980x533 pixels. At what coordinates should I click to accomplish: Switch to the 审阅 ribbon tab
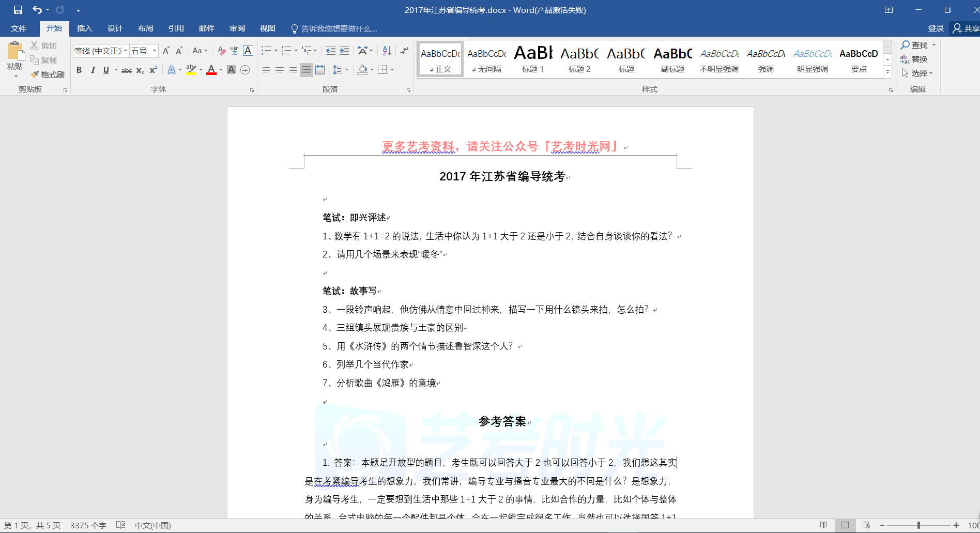(237, 28)
